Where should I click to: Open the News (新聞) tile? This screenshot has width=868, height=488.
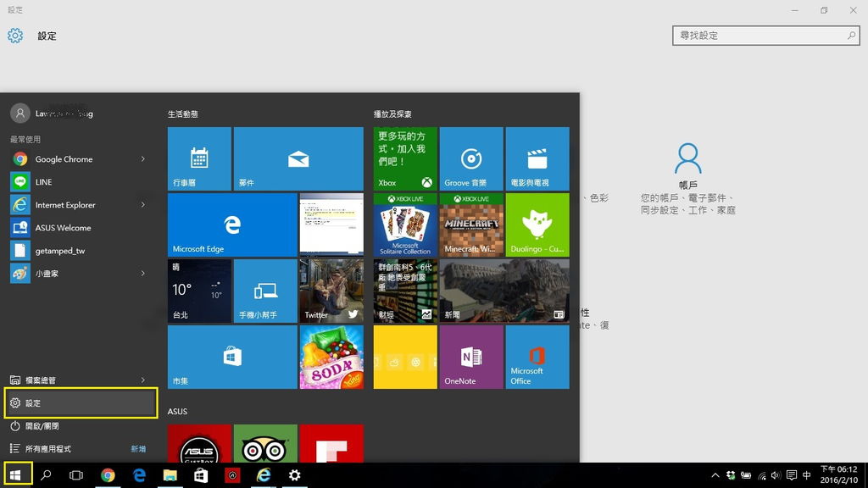click(504, 291)
